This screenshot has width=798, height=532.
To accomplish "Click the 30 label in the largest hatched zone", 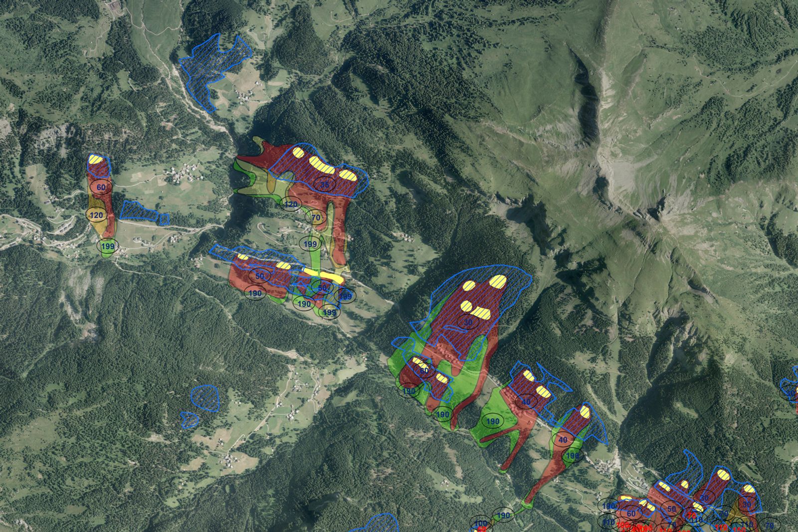I will point(468,323).
